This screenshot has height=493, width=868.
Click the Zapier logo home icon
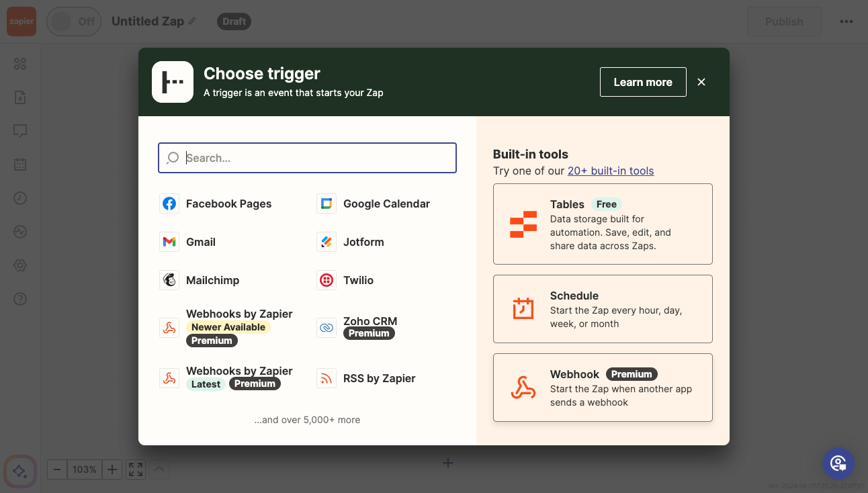tap(21, 21)
